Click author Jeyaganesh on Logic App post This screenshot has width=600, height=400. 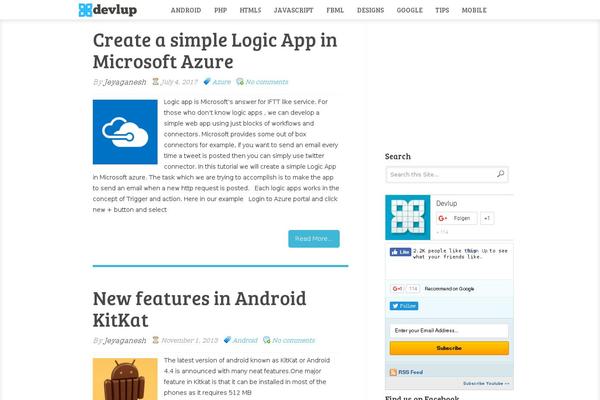(125, 82)
